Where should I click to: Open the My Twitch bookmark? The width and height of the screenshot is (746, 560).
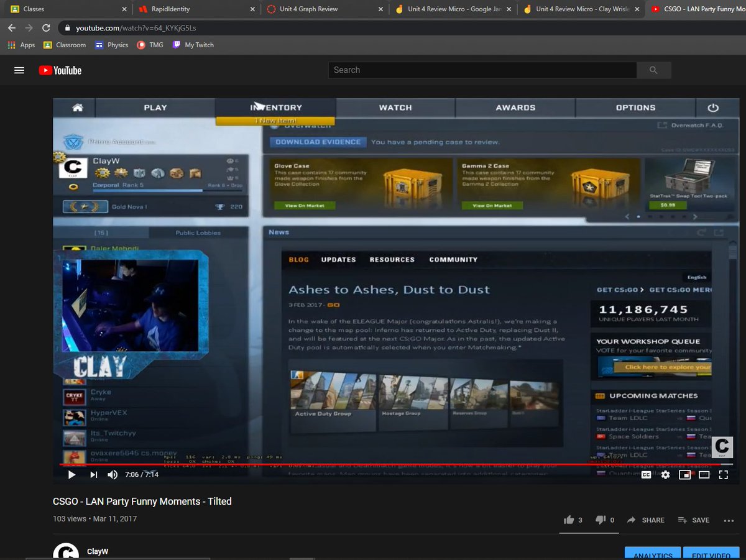pyautogui.click(x=193, y=45)
